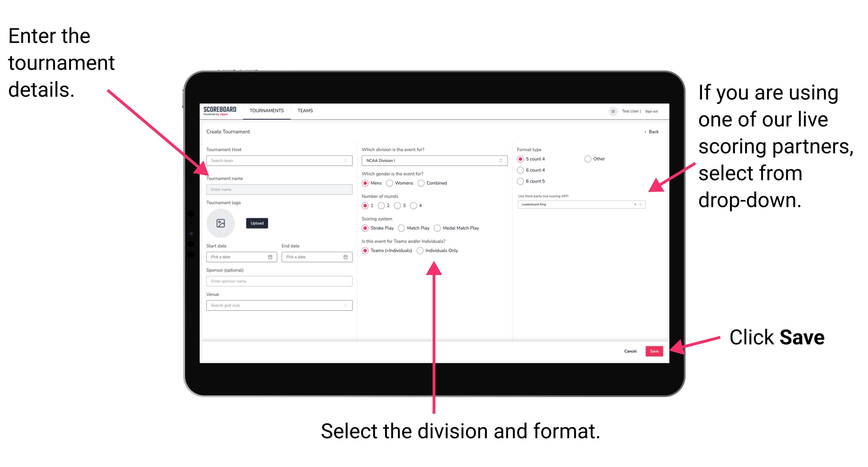Click the image placeholder upload icon
This screenshot has width=868, height=467.
click(221, 223)
